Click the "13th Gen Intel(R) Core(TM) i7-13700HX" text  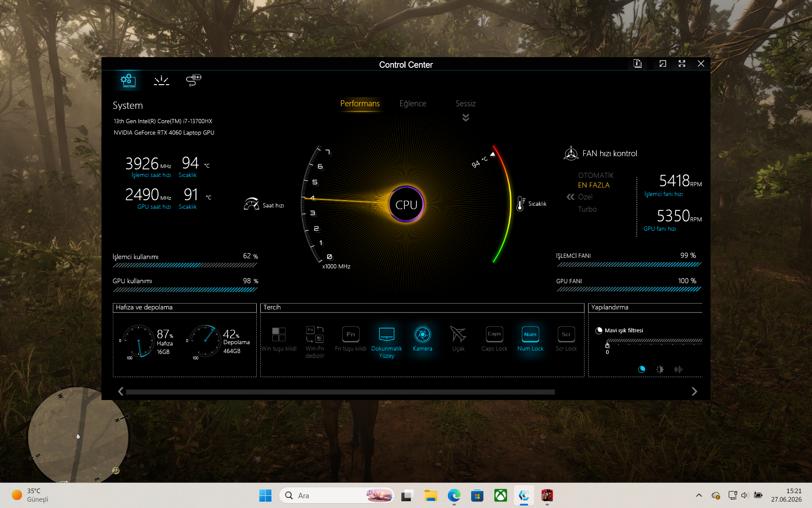(x=163, y=121)
